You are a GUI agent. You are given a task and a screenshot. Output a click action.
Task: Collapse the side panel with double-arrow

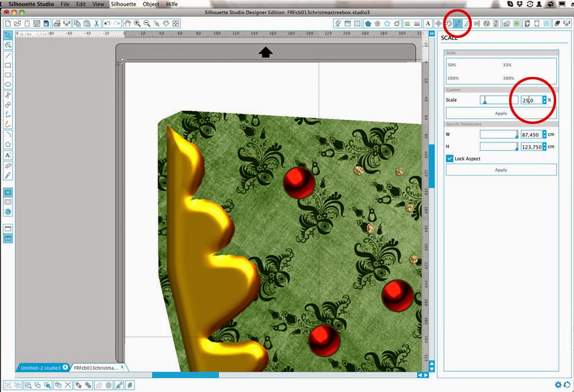(x=432, y=34)
